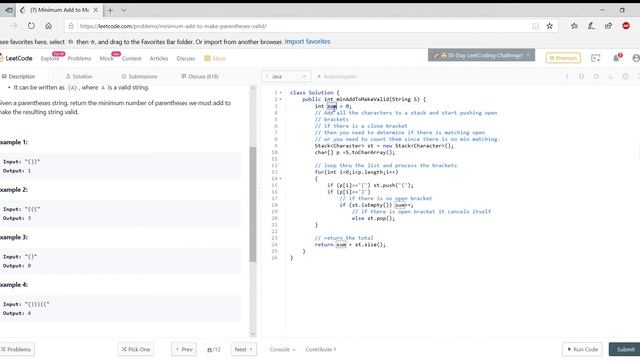
Task: Collapse the for-loop block fold arrow
Action: pyautogui.click(x=281, y=179)
